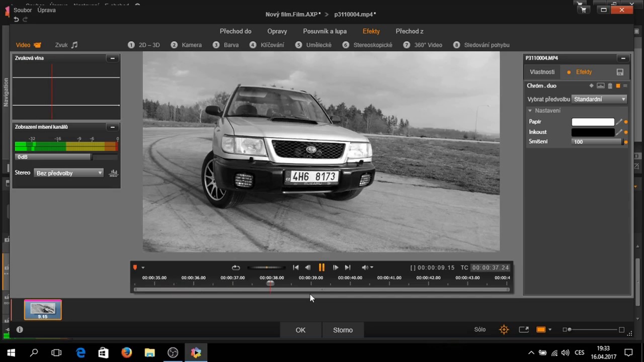Click the orange marker icon on the player bar
The height and width of the screenshot is (362, 644).
pyautogui.click(x=135, y=267)
